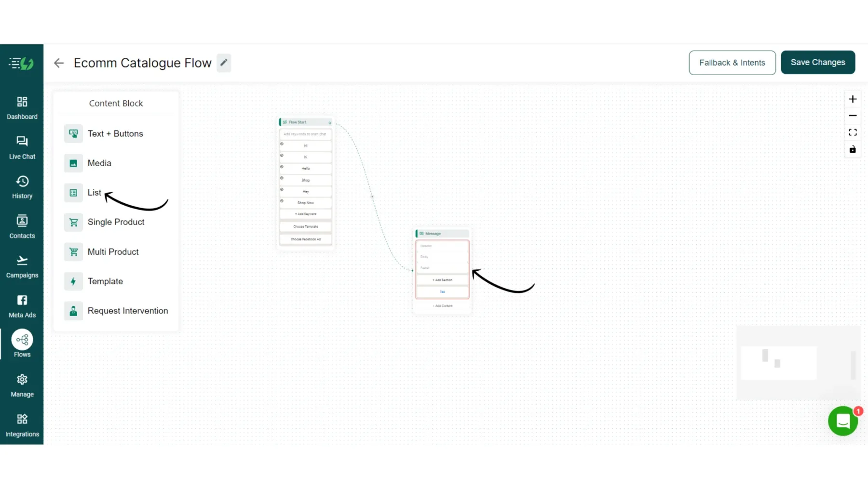Click Choose Facebook Ad in Flow Start
Image resolution: width=868 pixels, height=488 pixels.
[x=306, y=239]
